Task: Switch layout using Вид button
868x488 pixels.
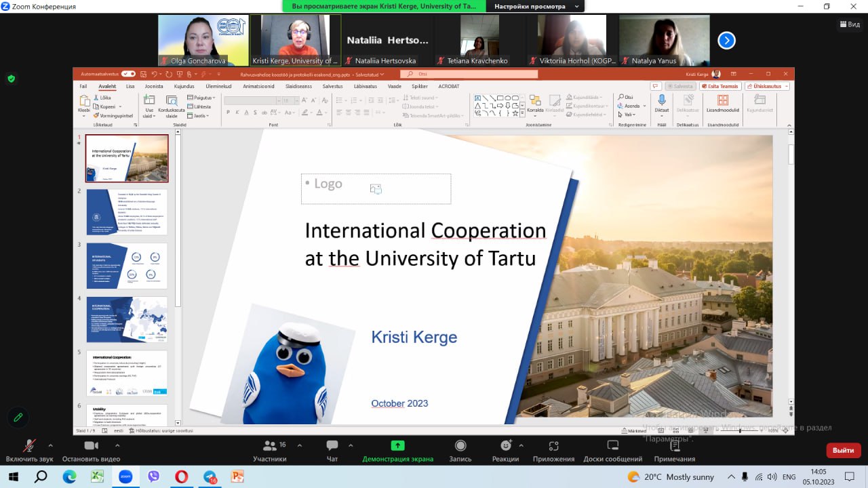Action: [849, 24]
